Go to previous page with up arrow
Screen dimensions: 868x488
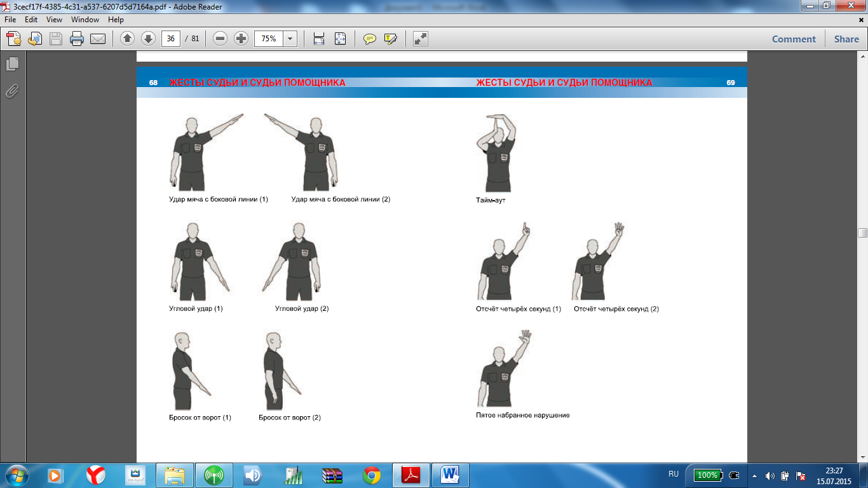pos(127,39)
